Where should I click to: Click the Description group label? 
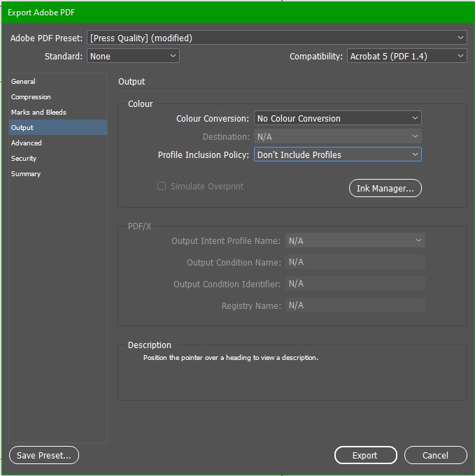pyautogui.click(x=150, y=345)
